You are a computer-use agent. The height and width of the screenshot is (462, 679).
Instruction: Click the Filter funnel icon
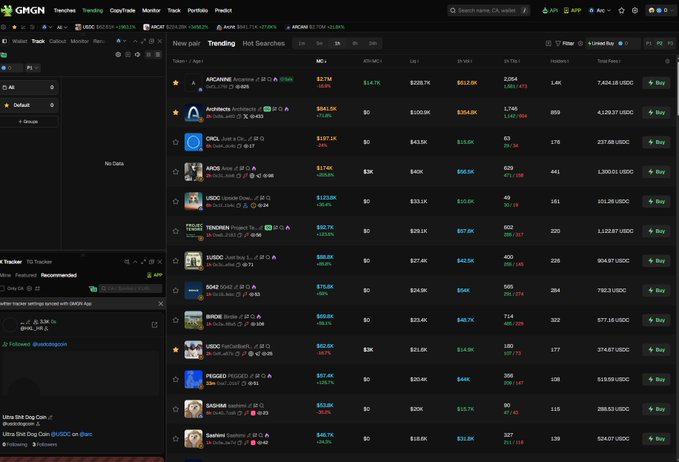[558, 43]
